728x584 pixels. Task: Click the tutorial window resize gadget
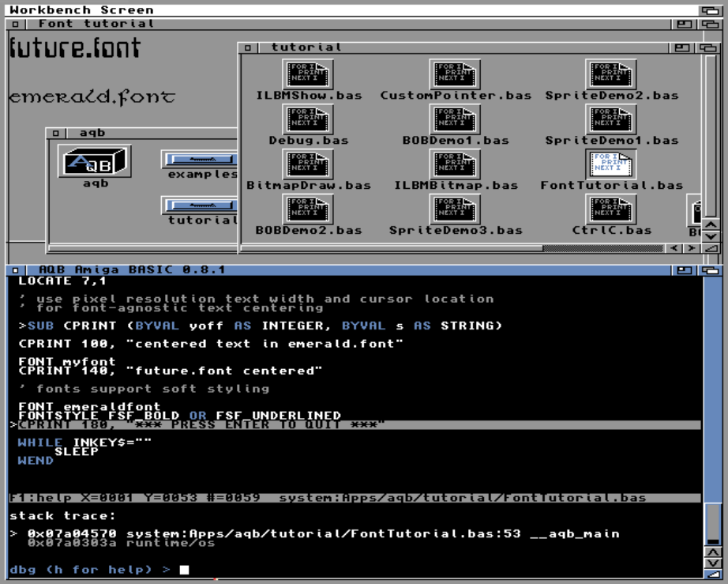point(711,248)
